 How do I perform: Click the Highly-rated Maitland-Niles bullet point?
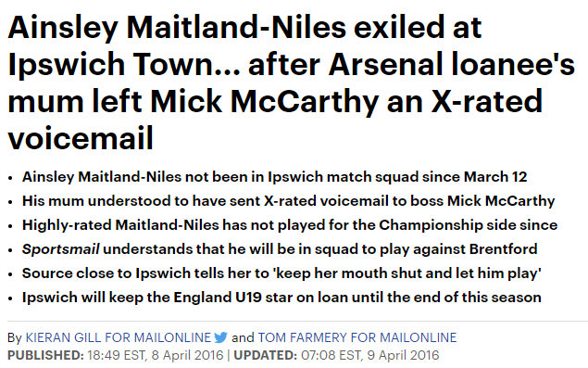(290, 225)
